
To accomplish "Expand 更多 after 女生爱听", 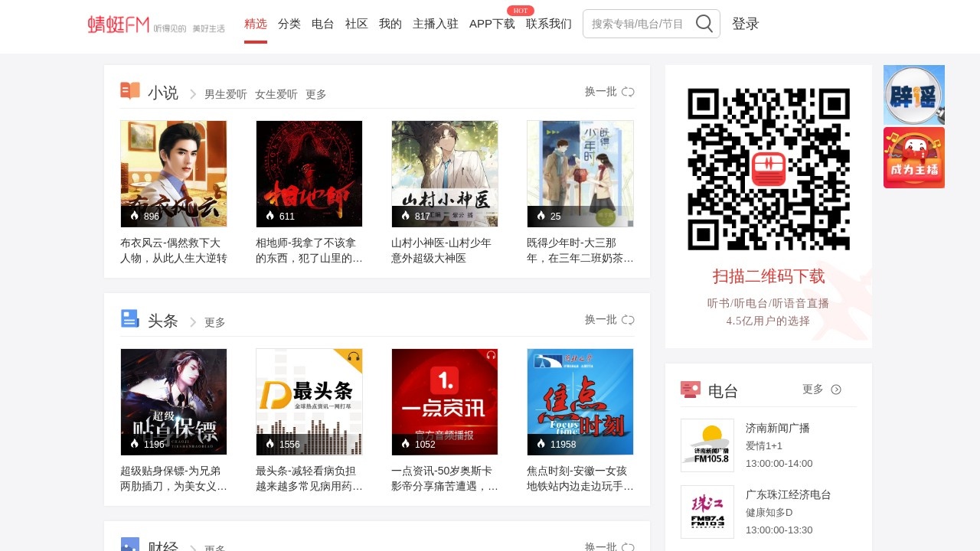I will coord(315,94).
